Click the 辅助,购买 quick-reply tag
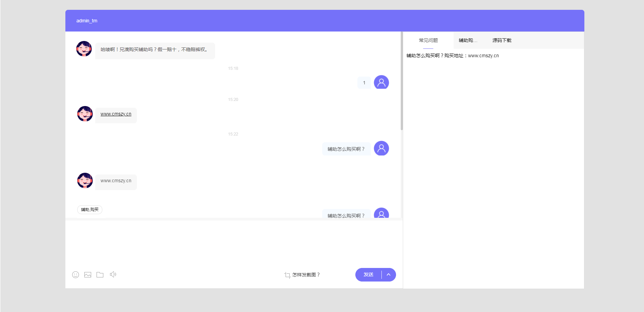 pyautogui.click(x=90, y=210)
